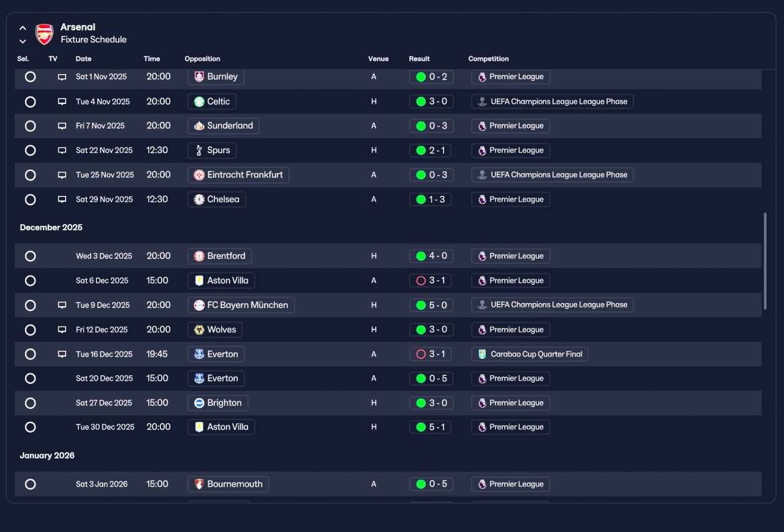Open Carabao Cup Quarter Final competition tag
Image resolution: width=784 pixels, height=532 pixels.
click(530, 354)
